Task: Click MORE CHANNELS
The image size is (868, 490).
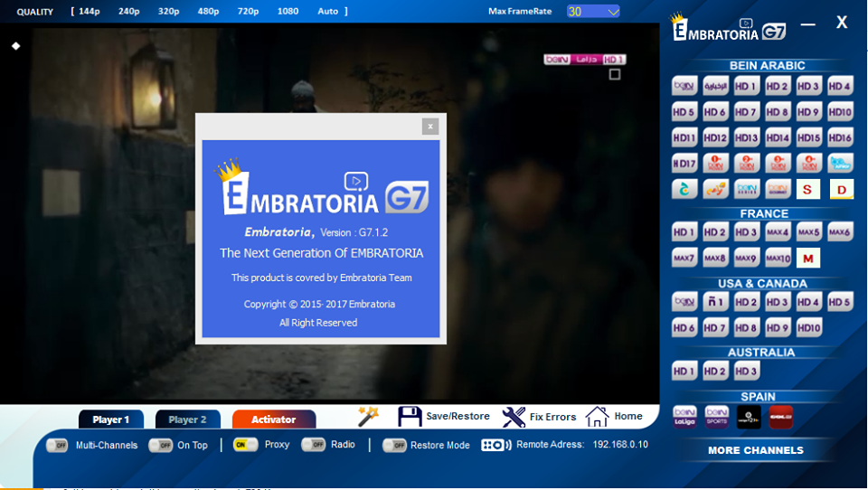Action: [756, 450]
